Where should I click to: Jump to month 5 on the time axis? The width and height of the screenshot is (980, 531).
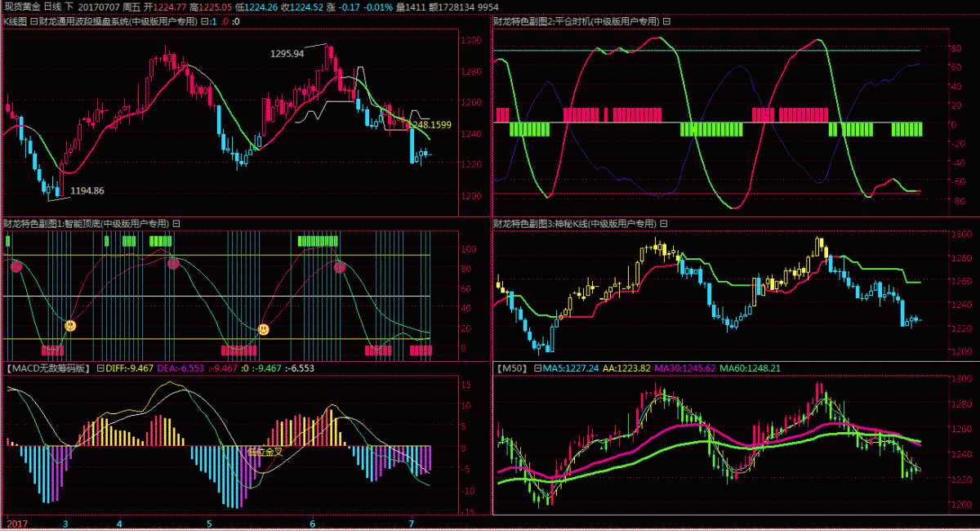(209, 523)
